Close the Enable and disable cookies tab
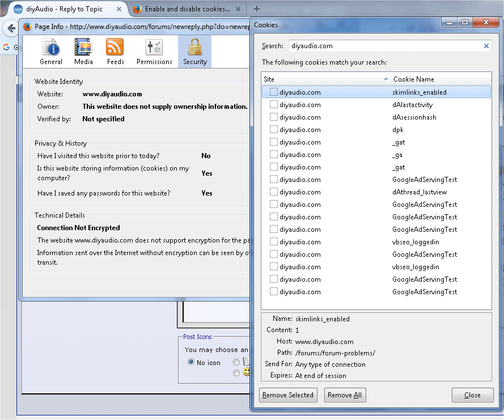The width and height of the screenshot is (504, 420). coord(238,9)
